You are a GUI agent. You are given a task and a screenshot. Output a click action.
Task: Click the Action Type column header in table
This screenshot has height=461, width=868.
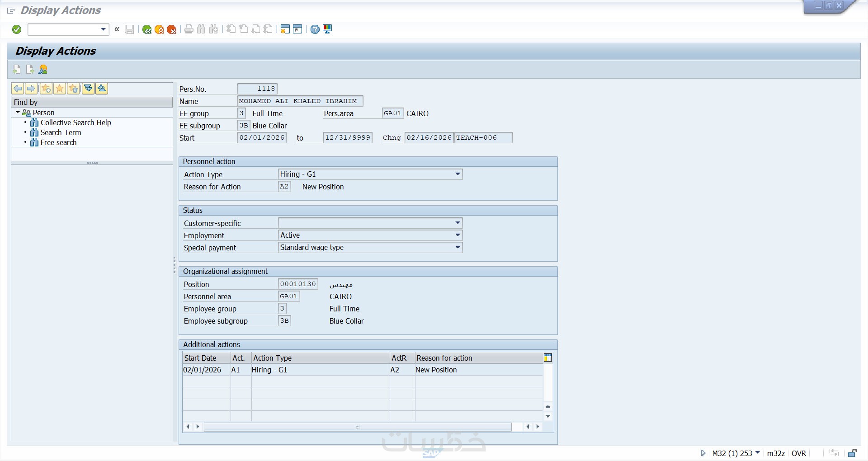pos(321,358)
